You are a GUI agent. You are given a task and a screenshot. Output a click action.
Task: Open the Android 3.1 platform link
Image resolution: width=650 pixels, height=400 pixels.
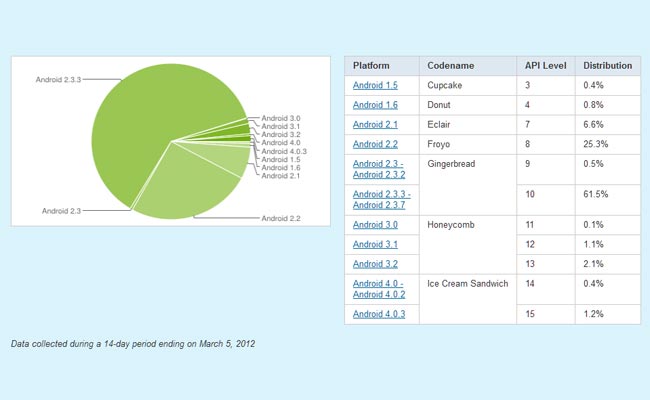[375, 244]
